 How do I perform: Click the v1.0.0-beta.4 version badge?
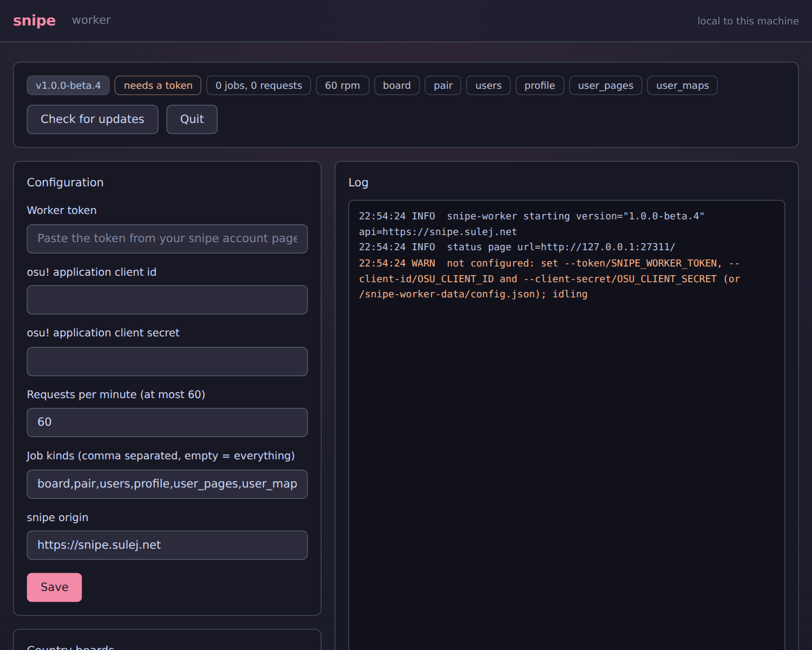tap(68, 86)
